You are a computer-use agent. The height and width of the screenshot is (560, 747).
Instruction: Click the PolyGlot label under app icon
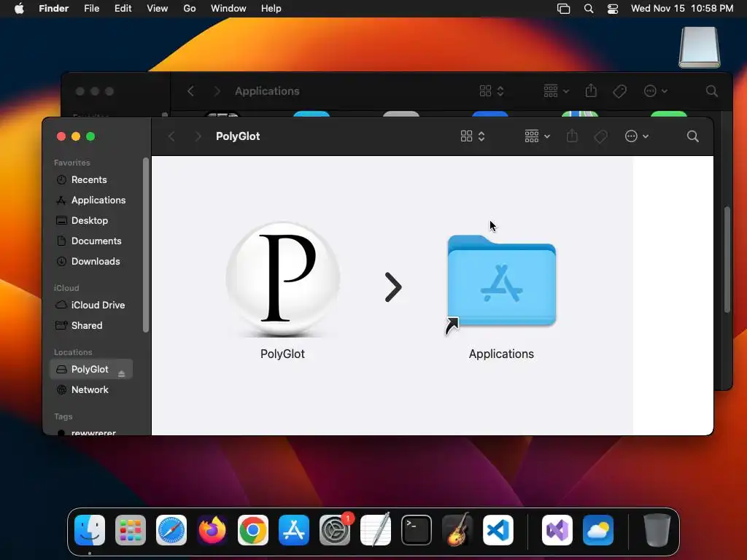pyautogui.click(x=282, y=354)
